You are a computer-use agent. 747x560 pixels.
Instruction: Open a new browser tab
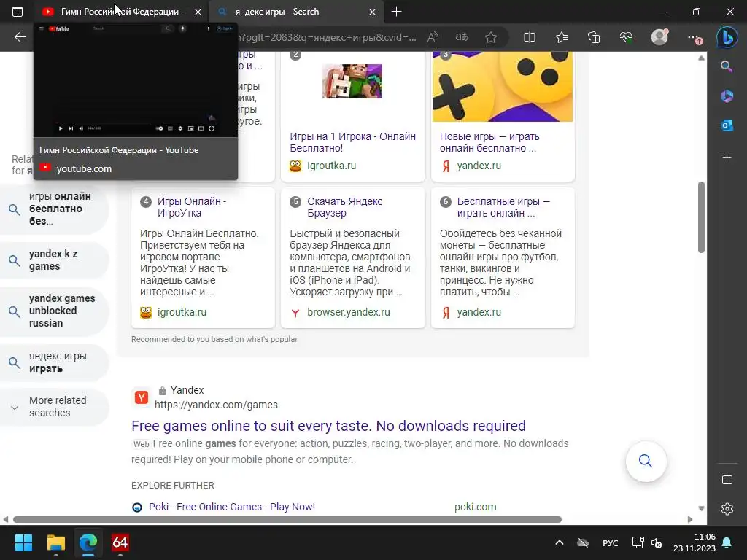tap(396, 12)
